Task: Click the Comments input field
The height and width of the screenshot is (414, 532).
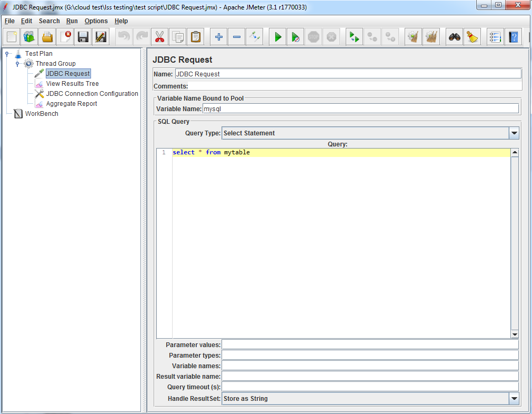Action: coord(355,86)
